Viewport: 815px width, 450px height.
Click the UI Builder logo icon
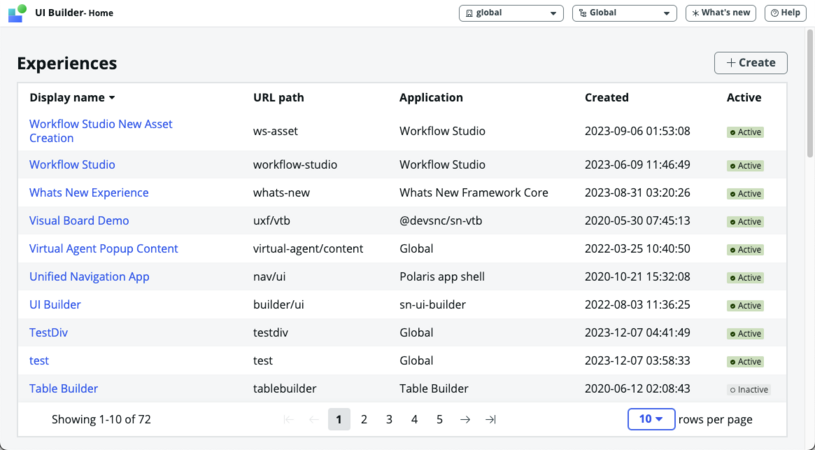click(x=17, y=13)
